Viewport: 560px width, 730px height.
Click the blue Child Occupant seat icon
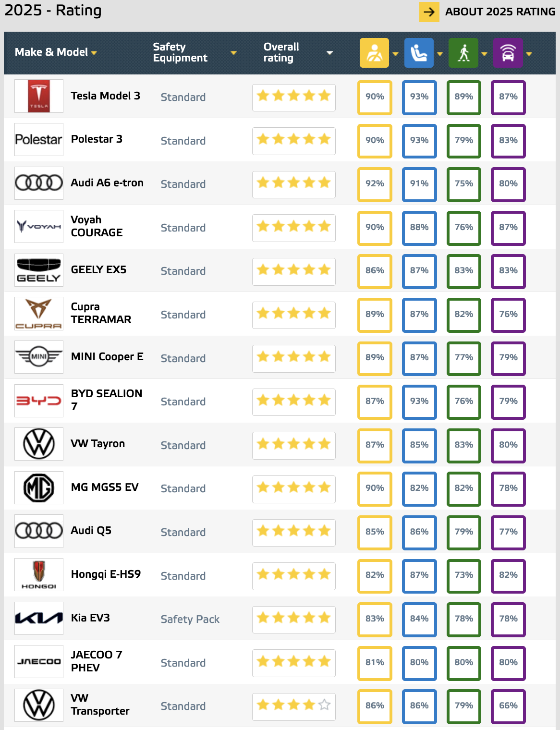pos(419,53)
